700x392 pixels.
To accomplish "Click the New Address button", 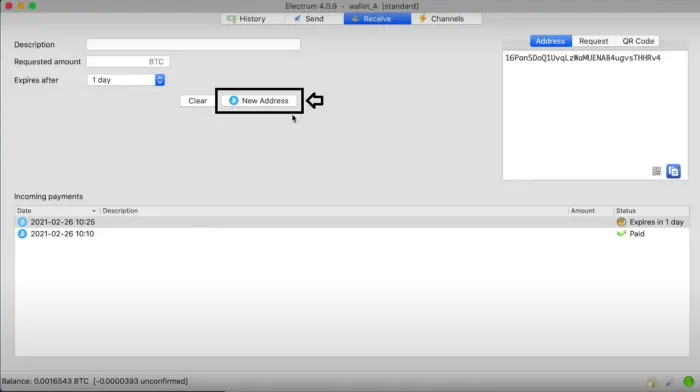I will (259, 101).
